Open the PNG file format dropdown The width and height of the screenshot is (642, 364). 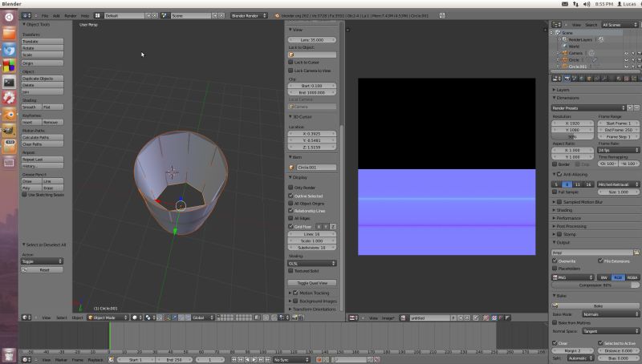pos(572,277)
